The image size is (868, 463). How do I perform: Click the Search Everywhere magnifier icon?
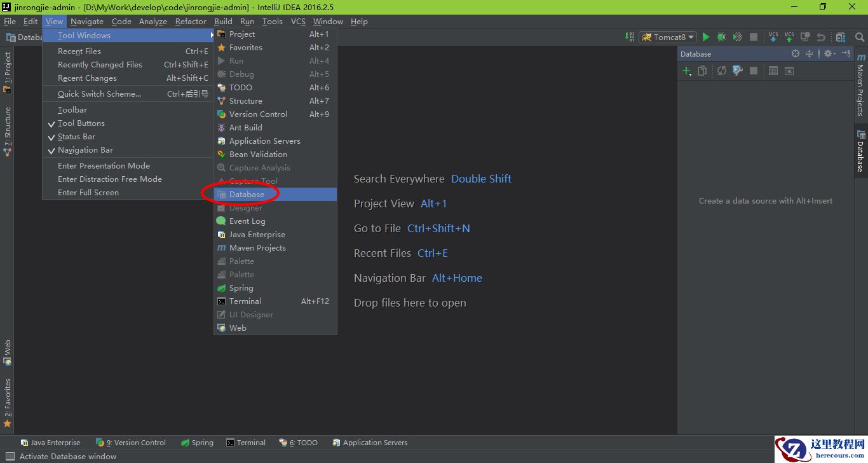[859, 38]
